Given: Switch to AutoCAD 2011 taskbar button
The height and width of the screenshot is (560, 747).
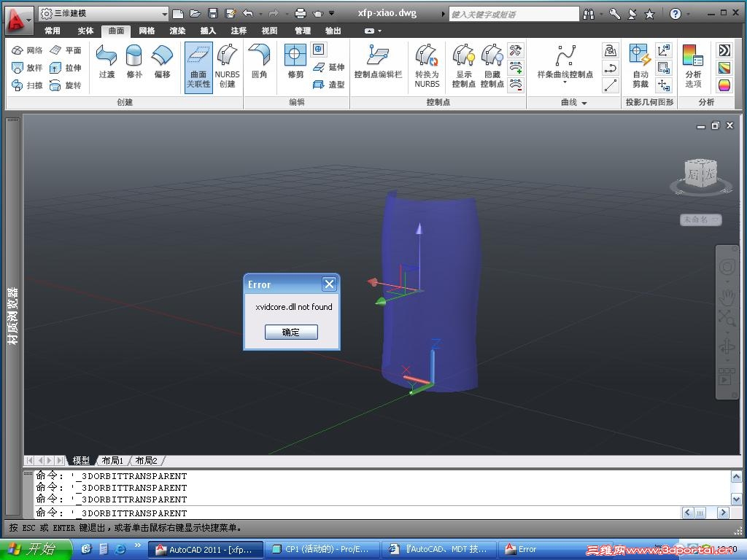Looking at the screenshot, I should (205, 550).
